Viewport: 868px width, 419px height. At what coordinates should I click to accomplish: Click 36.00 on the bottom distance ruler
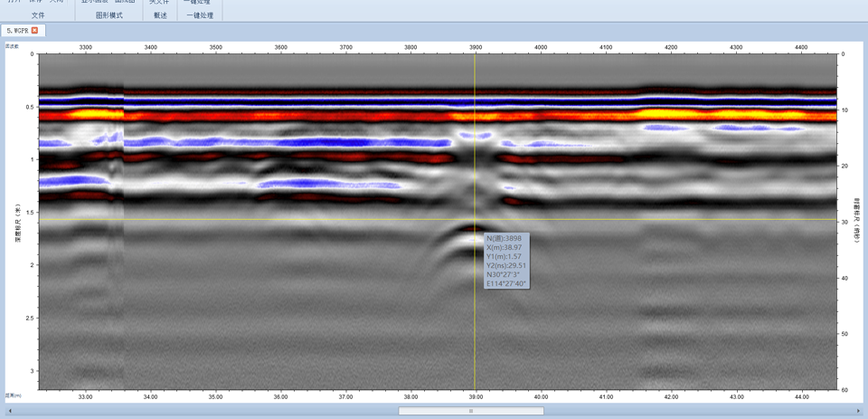[x=280, y=396]
